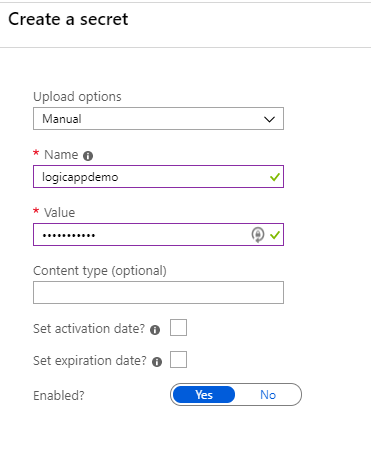Open the Upload options dropdown showing Manual
Screen dimensions: 371x458
click(x=158, y=119)
